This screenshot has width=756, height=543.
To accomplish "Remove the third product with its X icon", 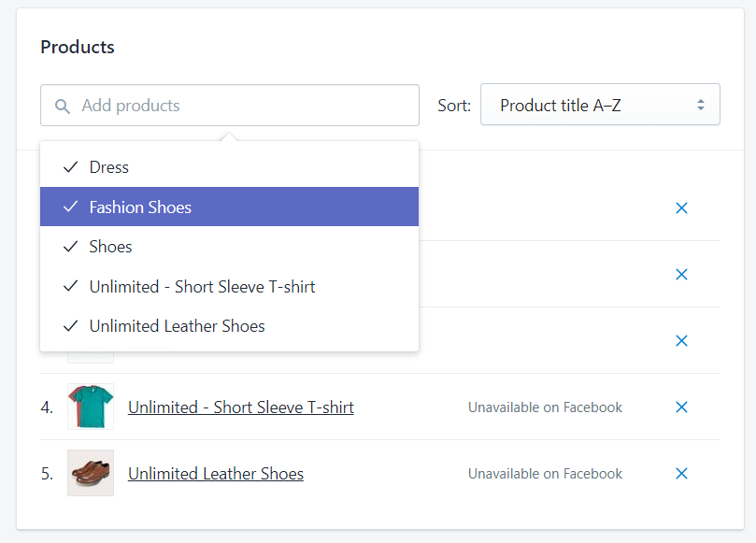I will [681, 341].
